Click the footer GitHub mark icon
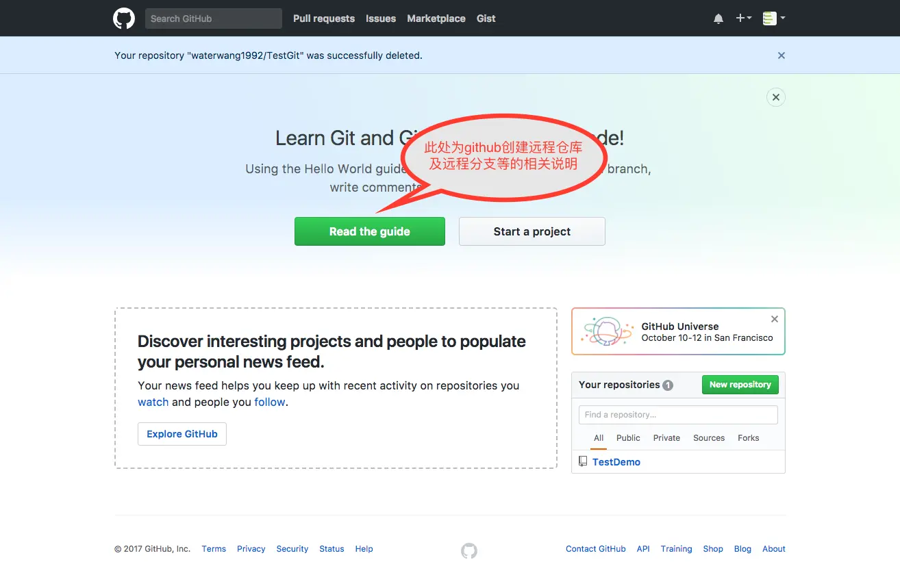Image resolution: width=900 pixels, height=588 pixels. (469, 550)
